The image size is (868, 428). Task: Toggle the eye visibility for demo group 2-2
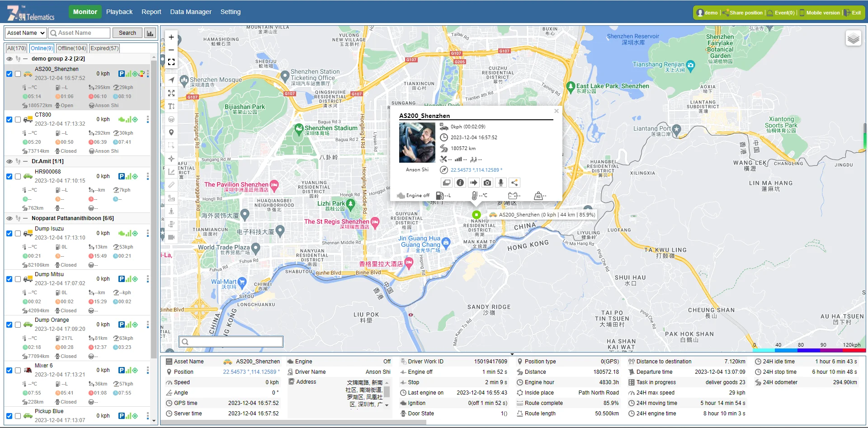click(9, 58)
